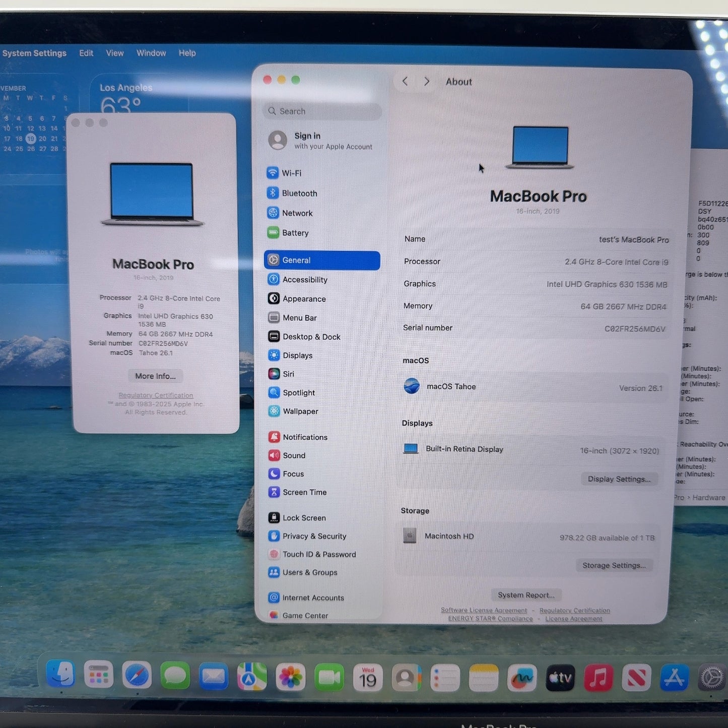Open the Window menu

coord(151,53)
